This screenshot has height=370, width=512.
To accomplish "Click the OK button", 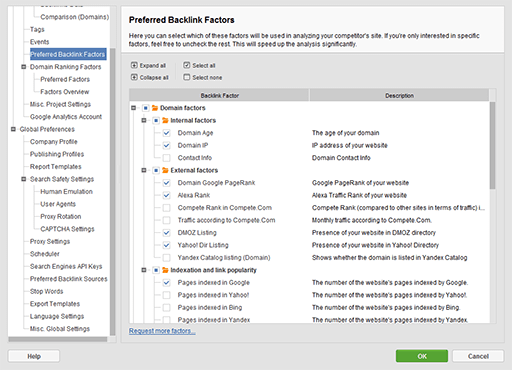I will coord(422,356).
